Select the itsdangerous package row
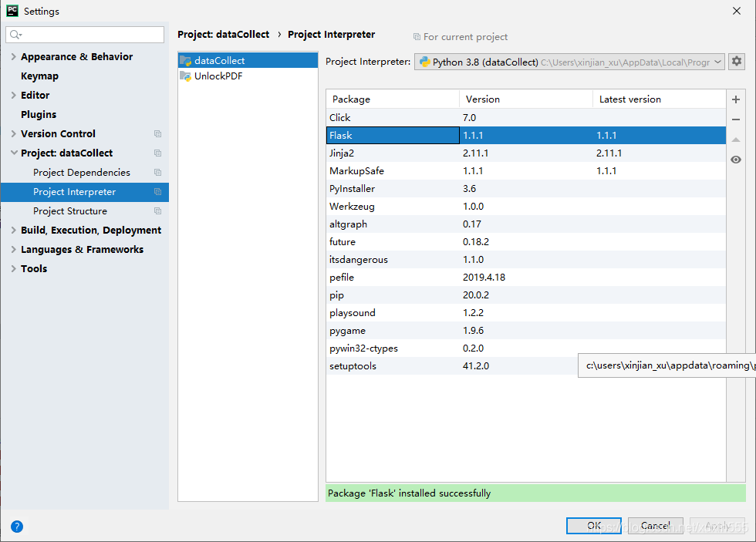 pyautogui.click(x=526, y=260)
